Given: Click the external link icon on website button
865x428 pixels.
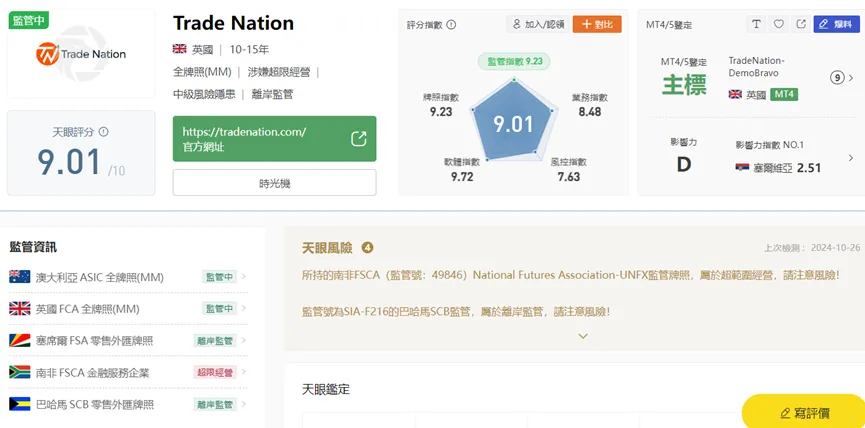Looking at the screenshot, I should tap(359, 139).
